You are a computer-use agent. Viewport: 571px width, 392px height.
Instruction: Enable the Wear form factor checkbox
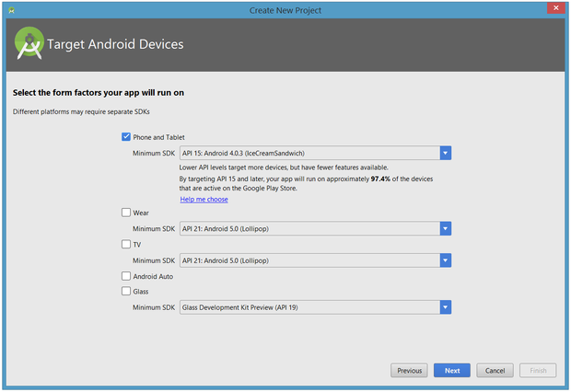[x=126, y=213]
